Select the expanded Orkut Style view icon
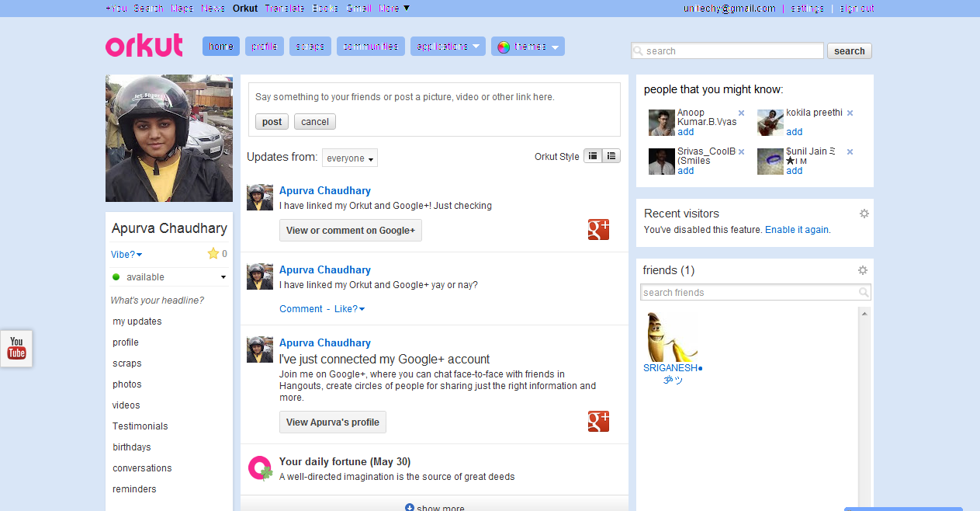 pos(593,155)
